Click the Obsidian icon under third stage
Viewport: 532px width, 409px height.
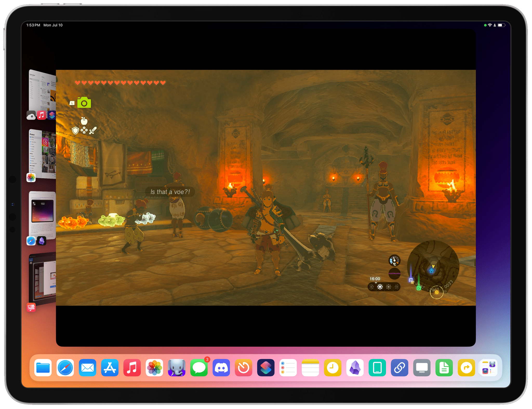(42, 241)
